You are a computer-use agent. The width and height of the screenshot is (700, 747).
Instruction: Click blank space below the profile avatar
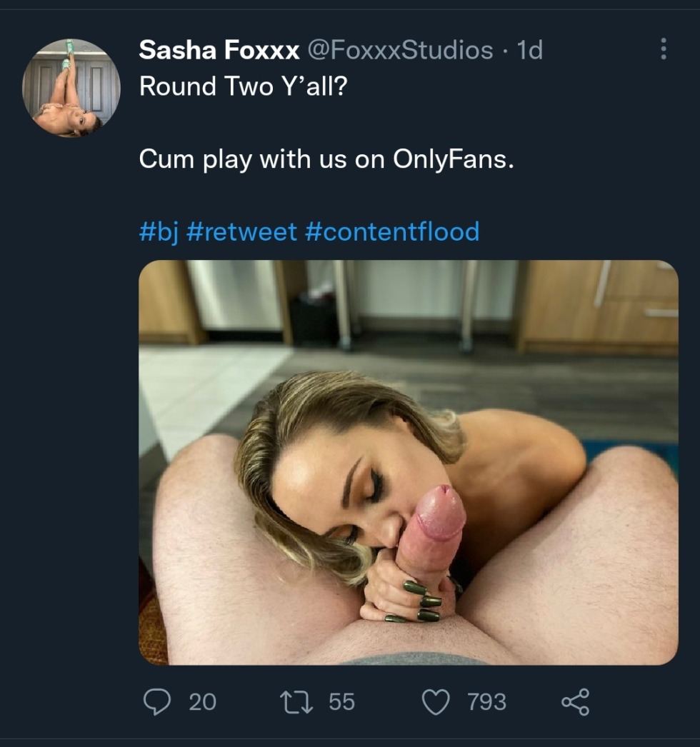pos(71,357)
